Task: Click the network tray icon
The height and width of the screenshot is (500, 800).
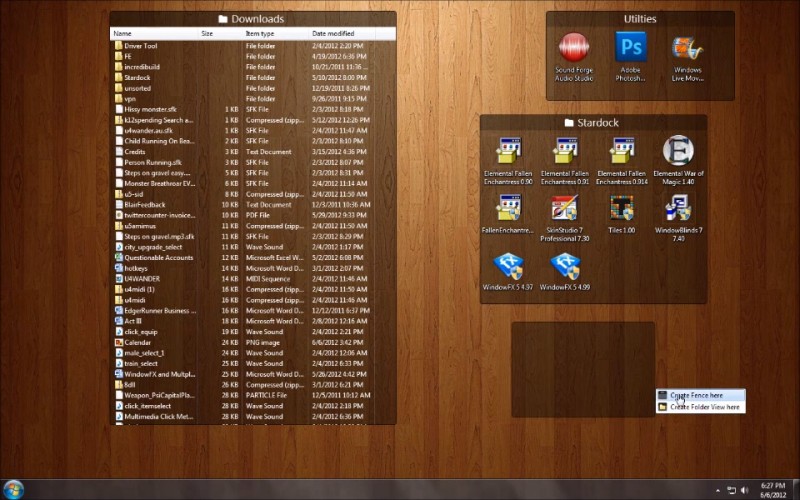Action: (x=731, y=490)
